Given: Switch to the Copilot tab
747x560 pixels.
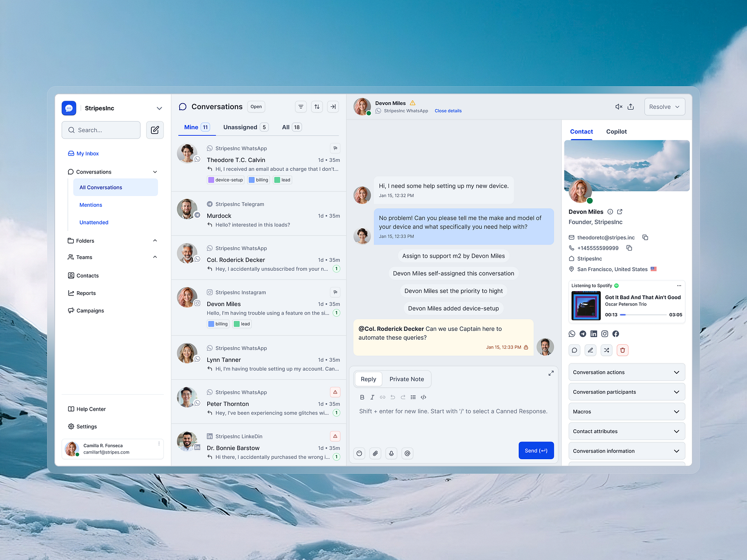Looking at the screenshot, I should (x=616, y=132).
